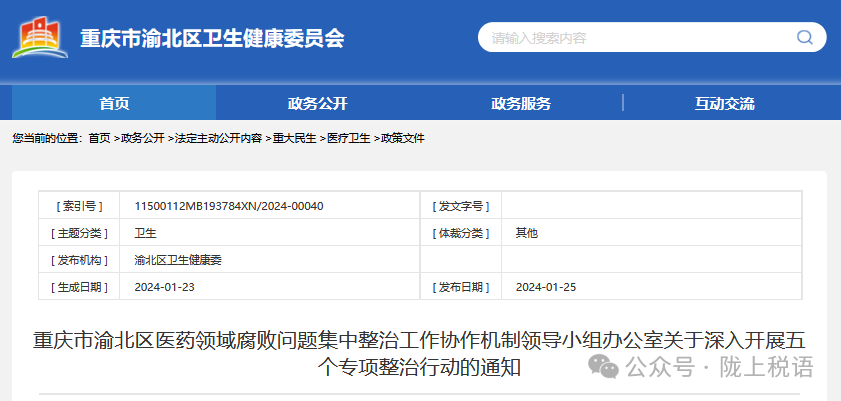
Task: Click the 索引号 label cell
Action: point(79,206)
